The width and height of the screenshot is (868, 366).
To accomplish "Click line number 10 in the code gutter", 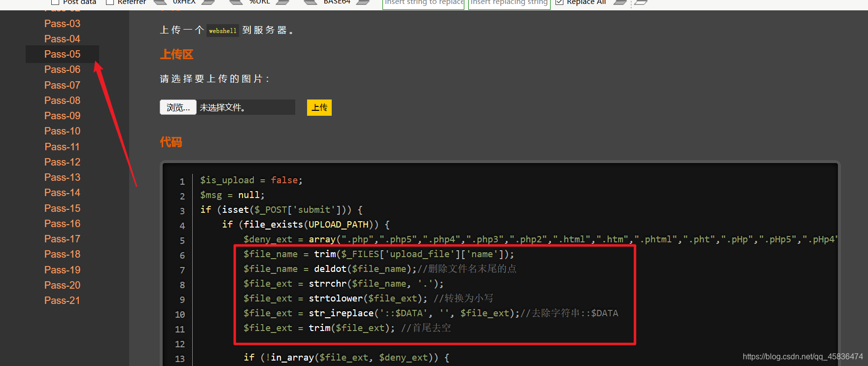I will click(180, 314).
